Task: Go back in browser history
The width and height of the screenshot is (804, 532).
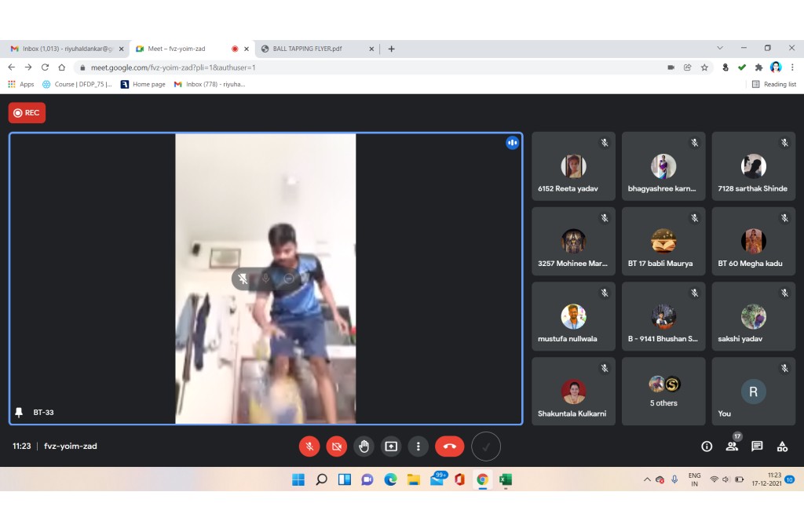Action: 11,67
